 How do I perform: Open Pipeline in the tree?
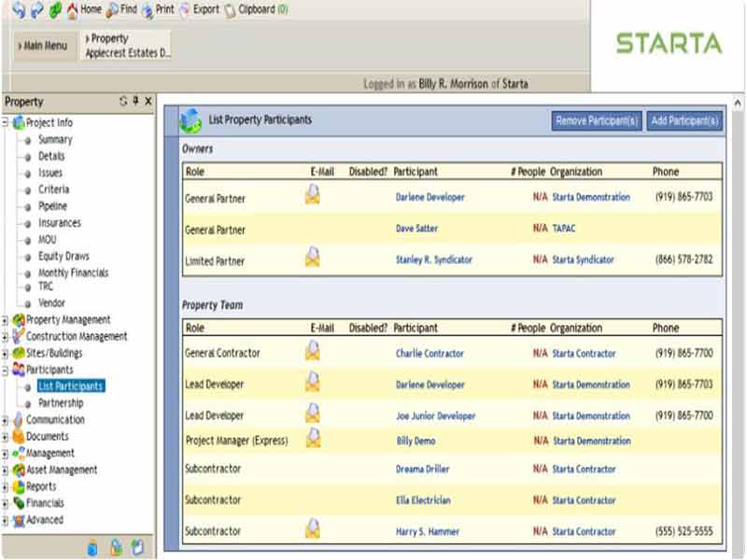(52, 206)
